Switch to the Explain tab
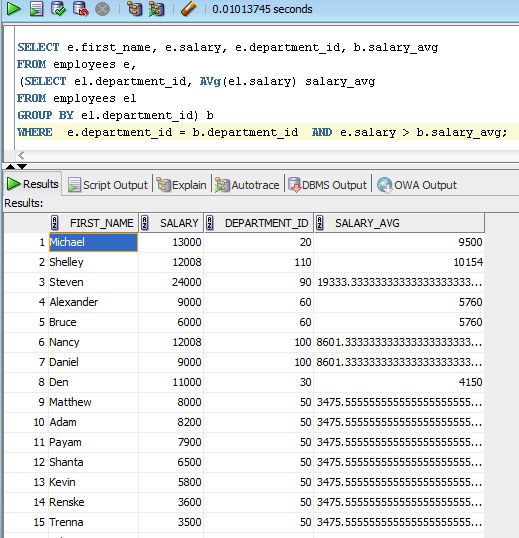519x538 pixels. (181, 185)
